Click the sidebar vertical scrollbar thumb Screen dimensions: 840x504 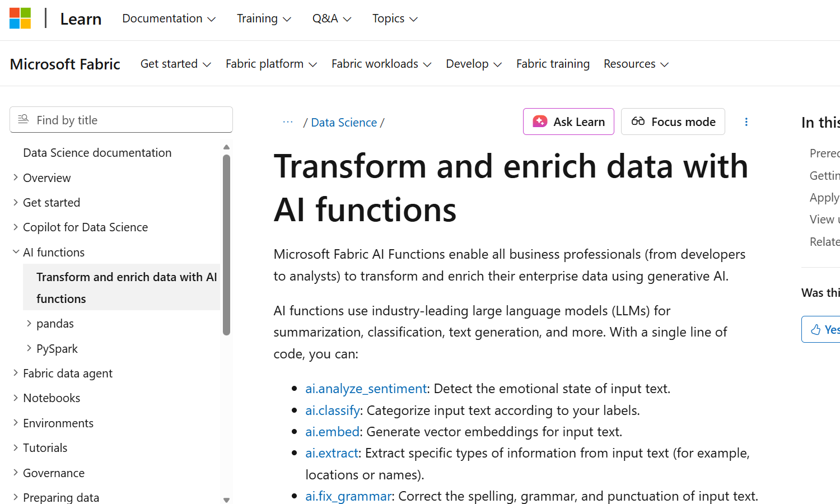[x=226, y=245]
